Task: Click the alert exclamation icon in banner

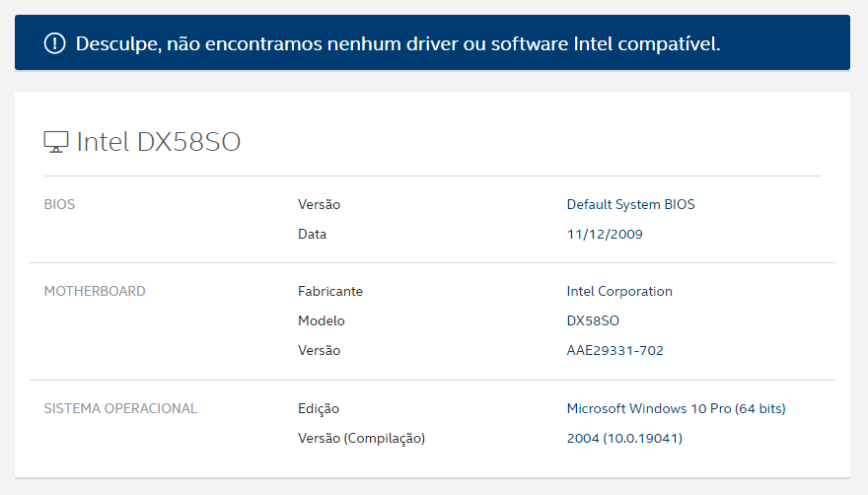Action: click(55, 43)
